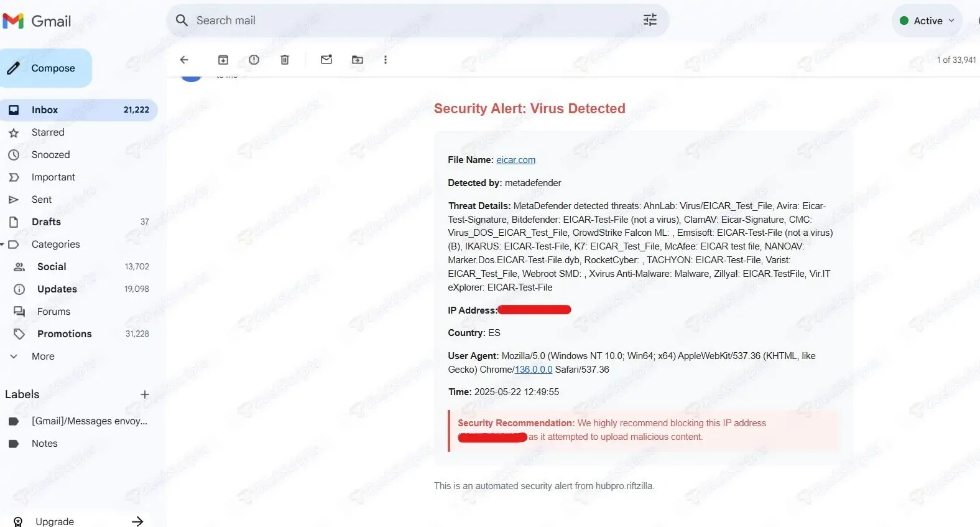The height and width of the screenshot is (527, 980).
Task: Show search options filter icon
Action: coord(650,21)
